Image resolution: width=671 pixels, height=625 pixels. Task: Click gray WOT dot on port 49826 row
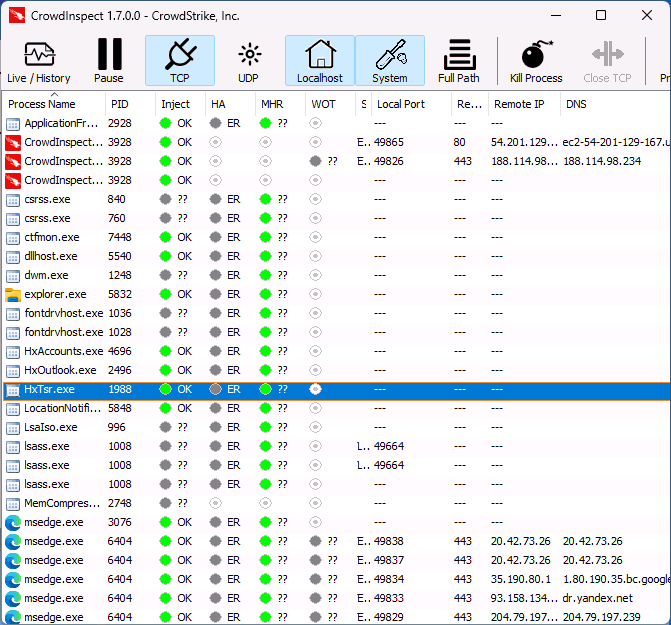click(315, 161)
